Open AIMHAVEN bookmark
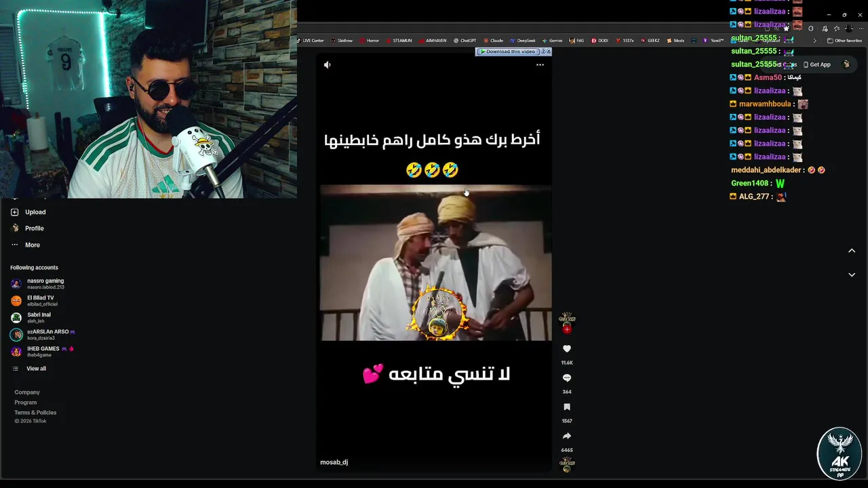This screenshot has width=868, height=488. [x=433, y=41]
